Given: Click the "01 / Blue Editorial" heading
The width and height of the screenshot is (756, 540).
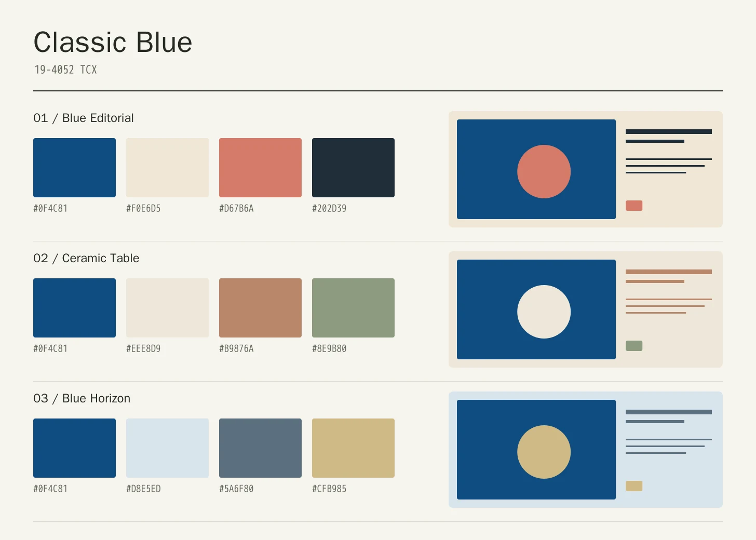Looking at the screenshot, I should point(84,118).
